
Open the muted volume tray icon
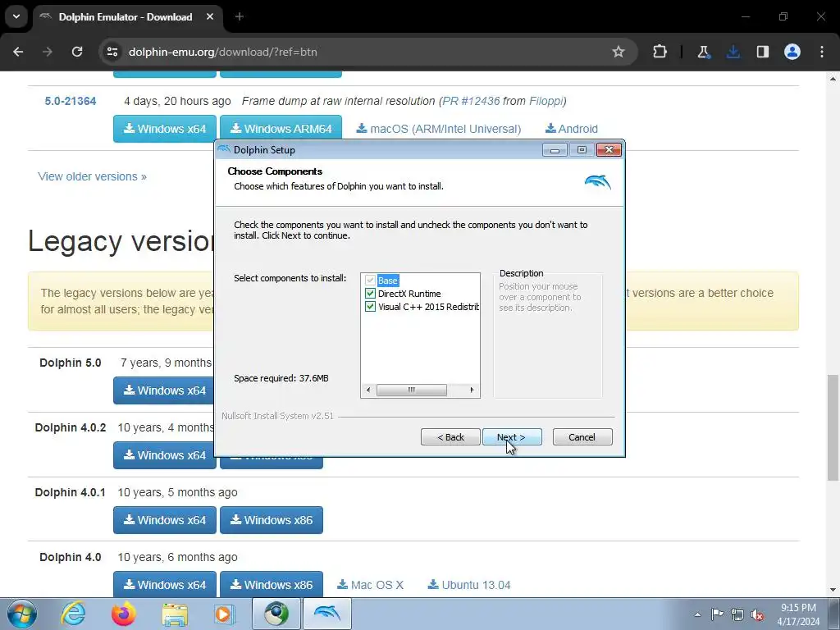click(757, 614)
